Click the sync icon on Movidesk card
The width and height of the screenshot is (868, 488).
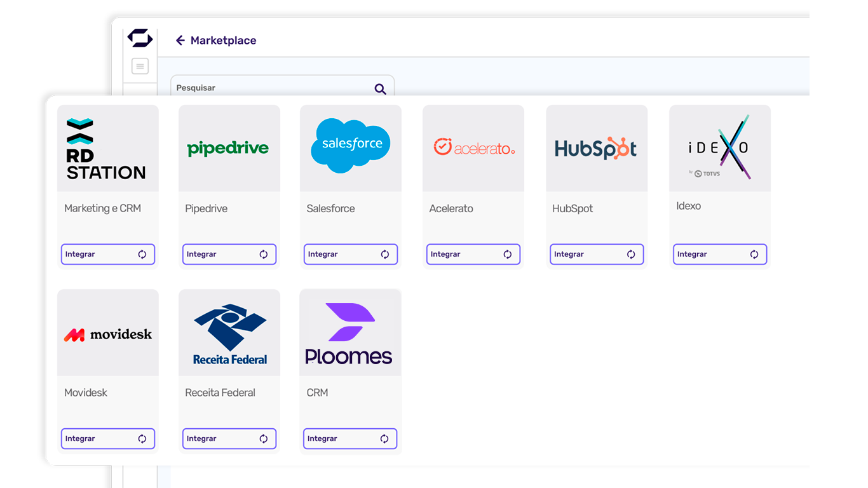[x=142, y=438]
